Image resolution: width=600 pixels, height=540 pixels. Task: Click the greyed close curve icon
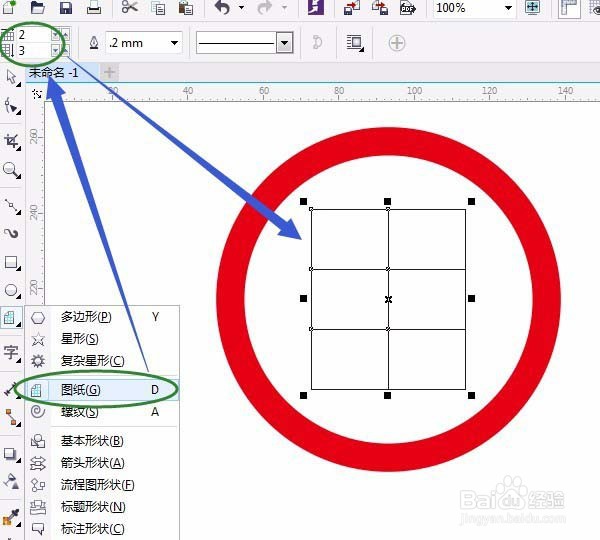tap(317, 42)
